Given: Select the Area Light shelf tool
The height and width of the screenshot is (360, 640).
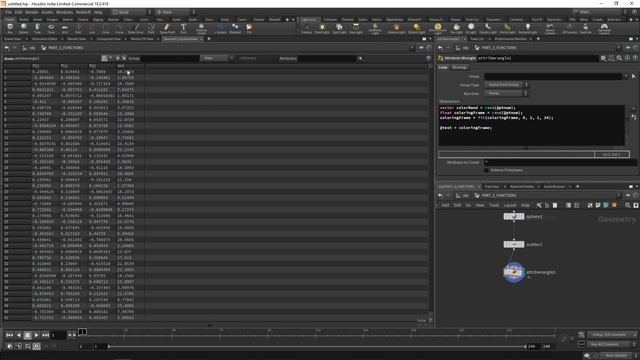Looking at the screenshot, I should click(356, 28).
